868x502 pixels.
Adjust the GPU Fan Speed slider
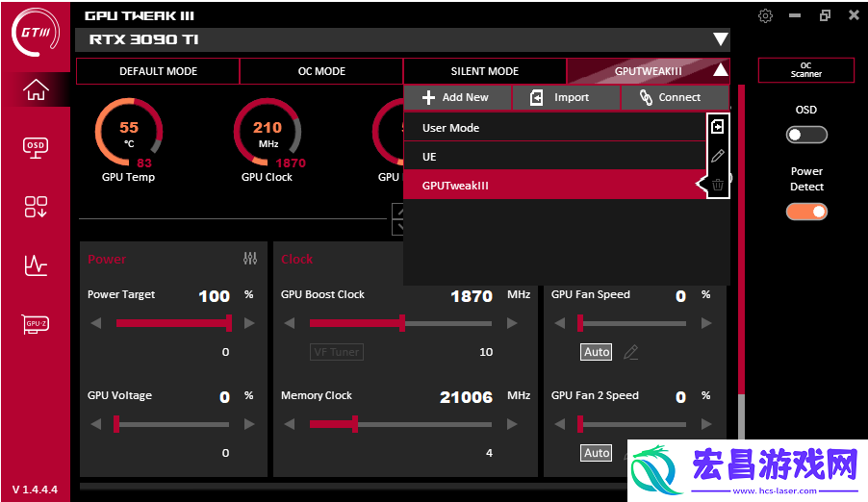coord(632,323)
